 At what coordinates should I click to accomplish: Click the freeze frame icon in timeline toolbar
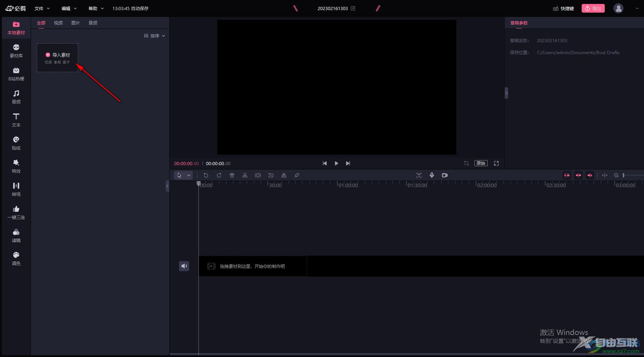click(x=258, y=175)
